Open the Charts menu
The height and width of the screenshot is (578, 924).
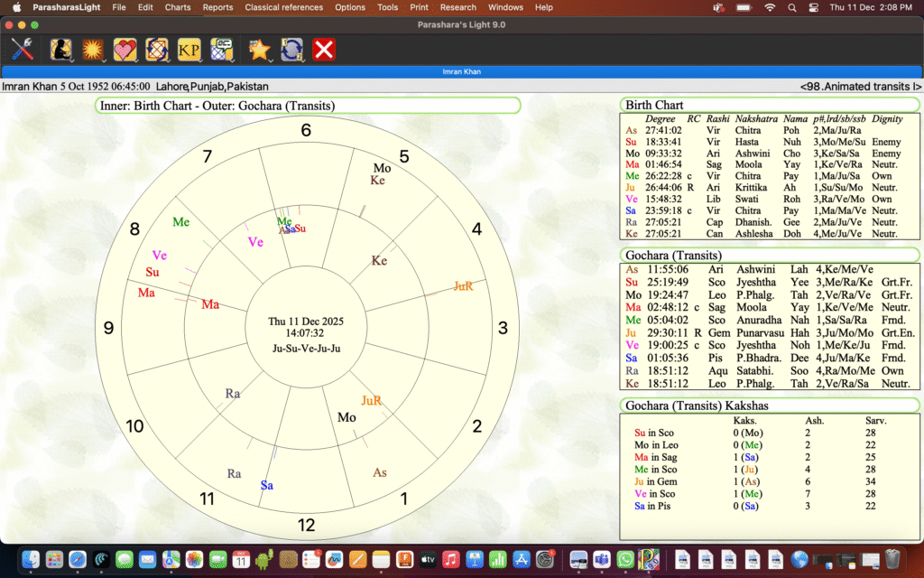tap(178, 7)
